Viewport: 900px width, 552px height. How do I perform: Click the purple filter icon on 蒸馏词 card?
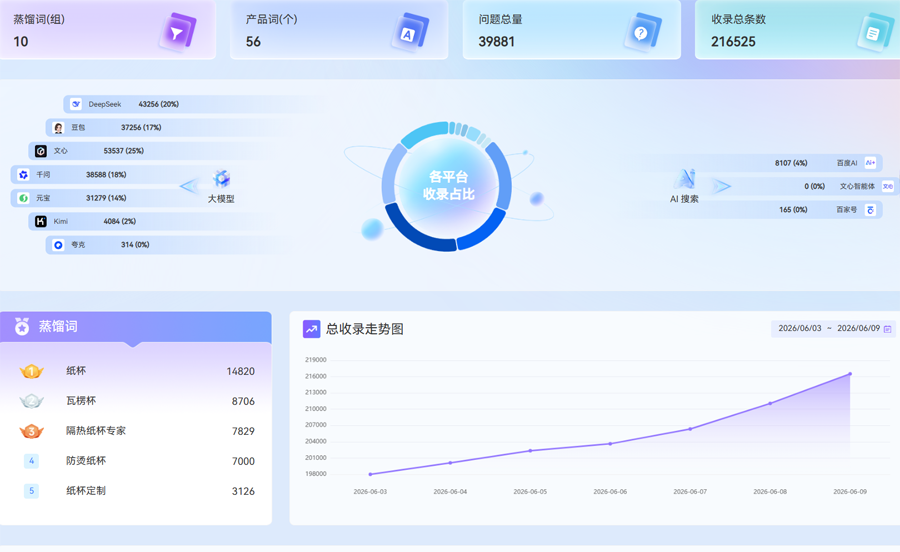tap(177, 33)
